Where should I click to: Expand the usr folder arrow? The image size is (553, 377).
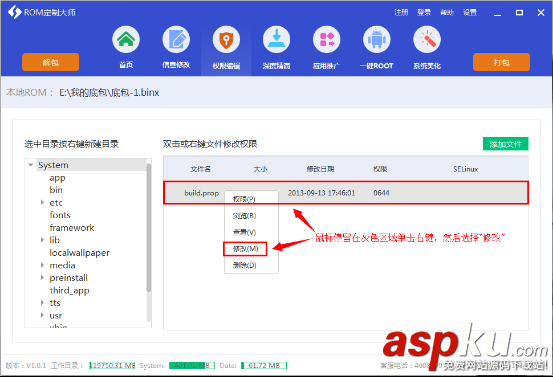pyautogui.click(x=42, y=315)
